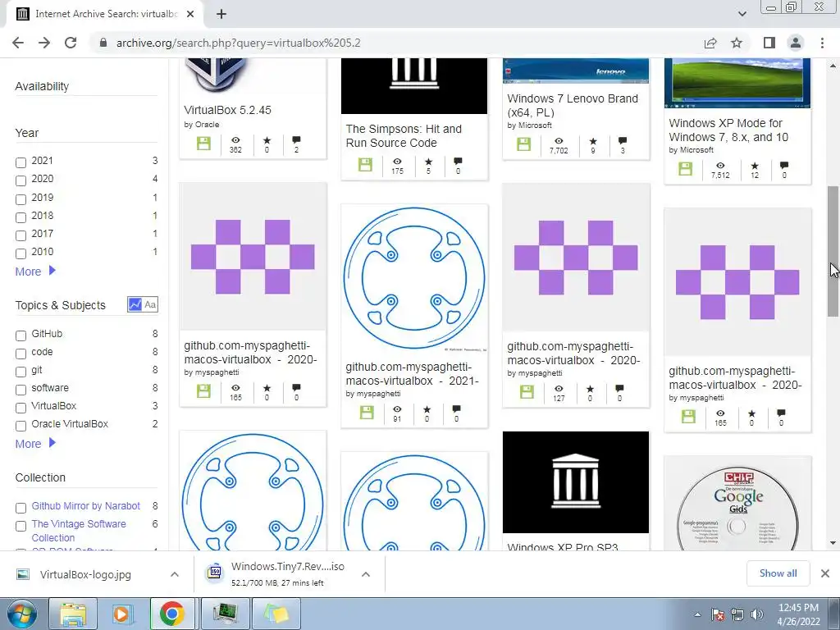Click favorites star on VirtualBox 5.2.45 card

coord(267,140)
